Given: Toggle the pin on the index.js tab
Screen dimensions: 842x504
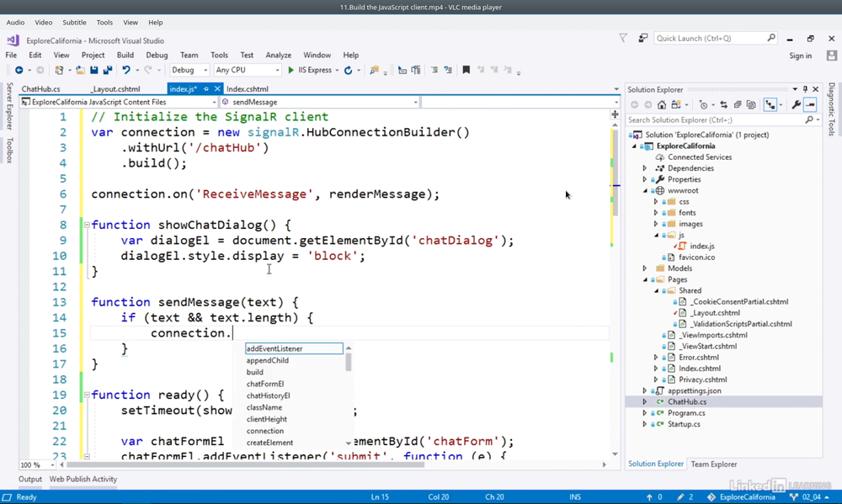Looking at the screenshot, I should (206, 89).
